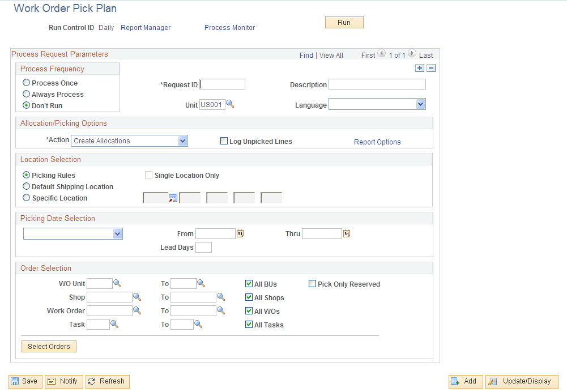Click the Run button
Image resolution: width=567 pixels, height=392 pixels.
pos(344,22)
